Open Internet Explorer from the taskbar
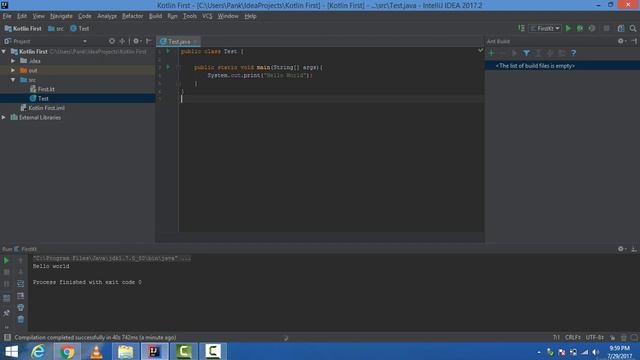Image resolution: width=640 pixels, height=360 pixels. 38,351
